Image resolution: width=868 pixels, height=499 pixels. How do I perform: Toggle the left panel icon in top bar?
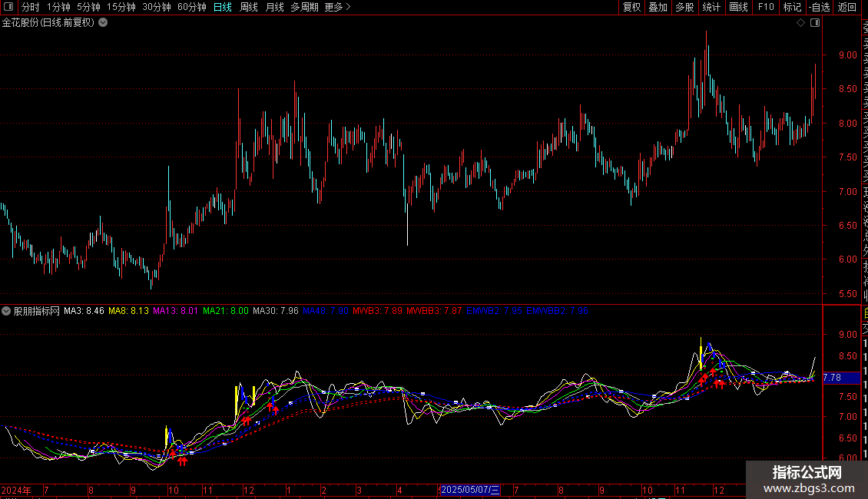[x=8, y=7]
